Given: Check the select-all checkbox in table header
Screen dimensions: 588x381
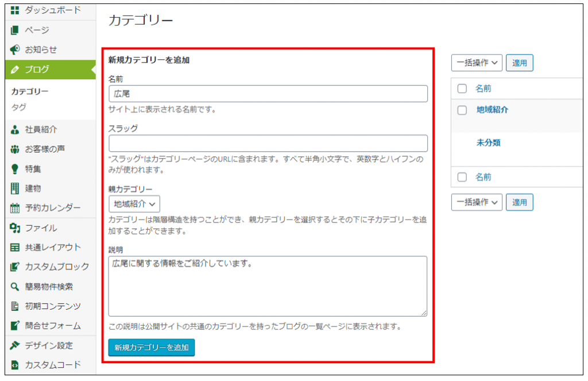Looking at the screenshot, I should 462,89.
